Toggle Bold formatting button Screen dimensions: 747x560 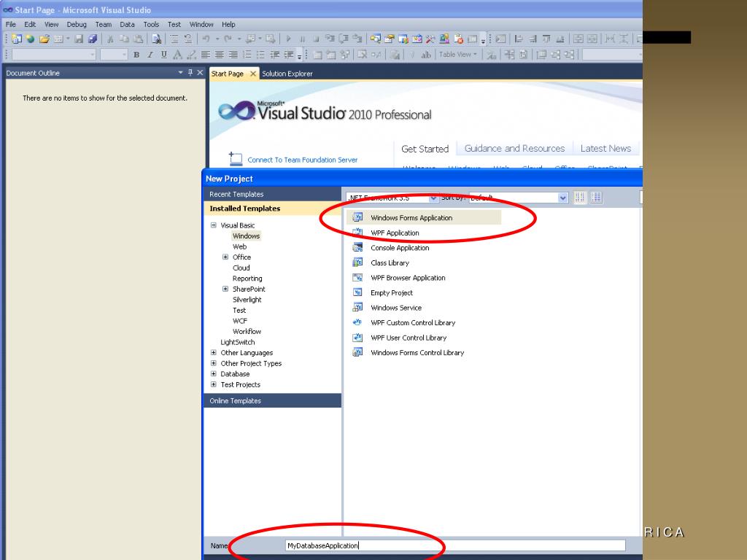click(x=136, y=55)
